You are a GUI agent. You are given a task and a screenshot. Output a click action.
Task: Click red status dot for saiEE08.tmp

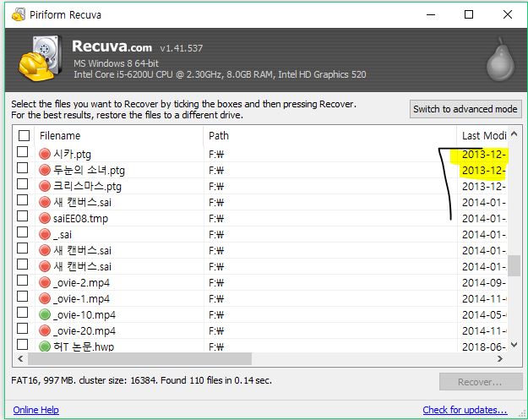coord(45,218)
